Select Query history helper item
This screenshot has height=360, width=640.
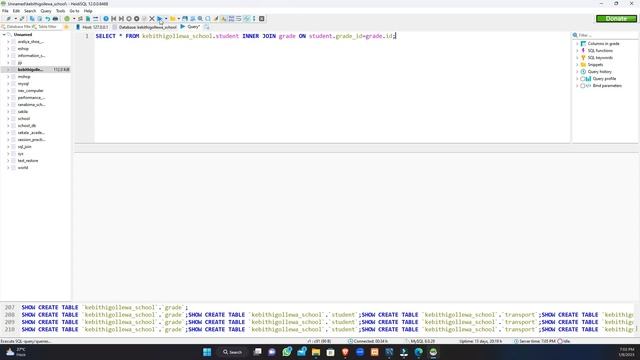pos(599,71)
